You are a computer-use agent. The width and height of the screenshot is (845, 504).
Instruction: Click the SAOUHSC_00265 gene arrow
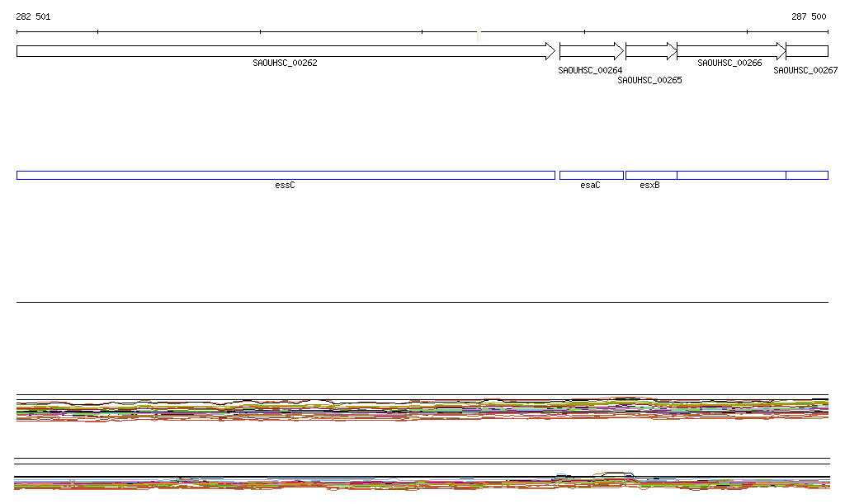pos(651,51)
